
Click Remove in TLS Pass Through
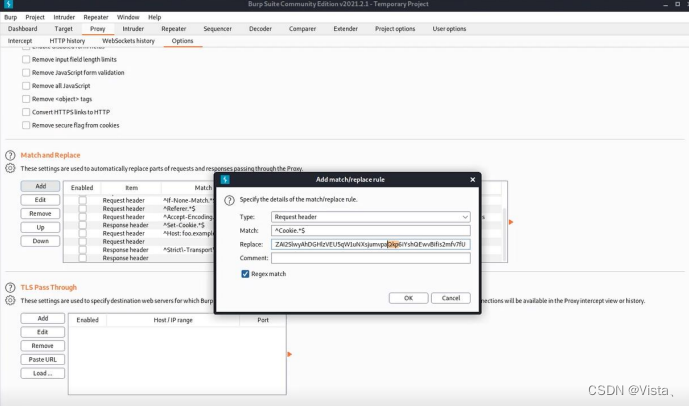pos(43,345)
